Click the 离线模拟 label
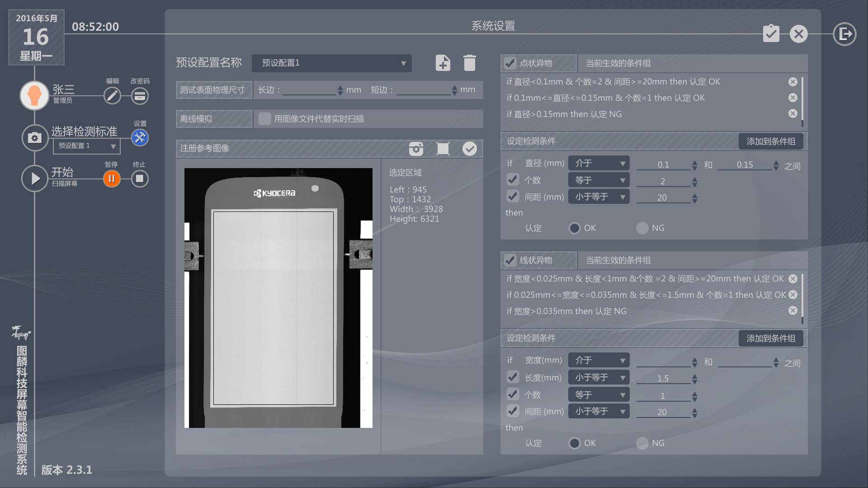Image resolution: width=868 pixels, height=488 pixels. tap(214, 119)
